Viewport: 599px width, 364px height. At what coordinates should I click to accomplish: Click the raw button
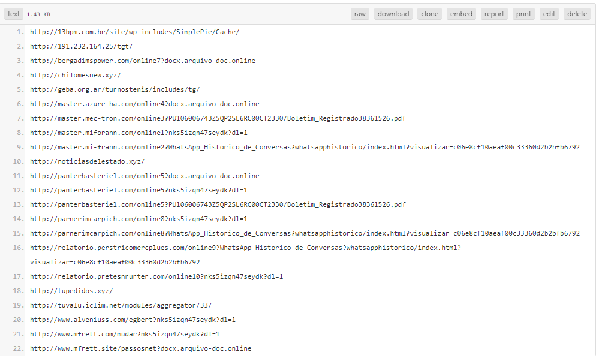360,14
